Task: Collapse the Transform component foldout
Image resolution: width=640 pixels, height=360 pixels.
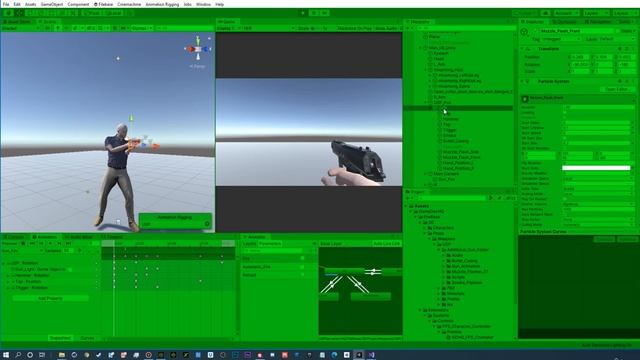Action: (x=522, y=49)
